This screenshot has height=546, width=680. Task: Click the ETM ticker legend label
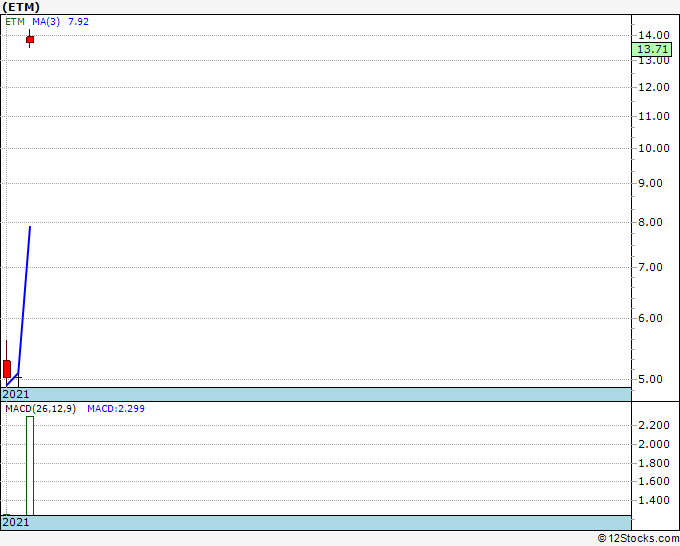point(15,22)
